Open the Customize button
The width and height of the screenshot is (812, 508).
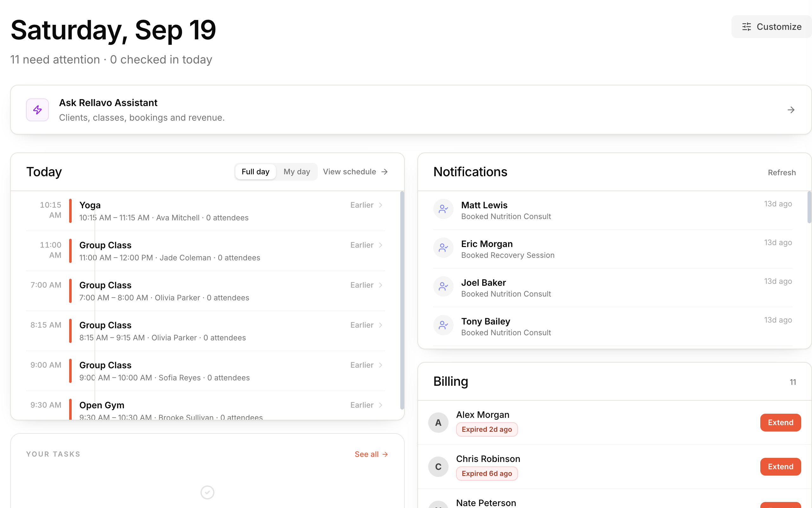[771, 27]
